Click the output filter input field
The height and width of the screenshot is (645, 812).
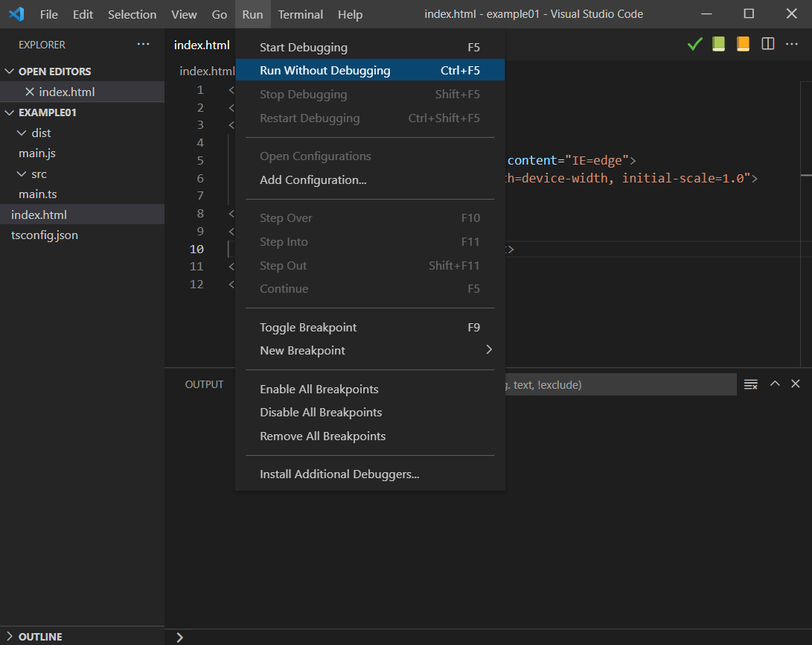point(621,384)
